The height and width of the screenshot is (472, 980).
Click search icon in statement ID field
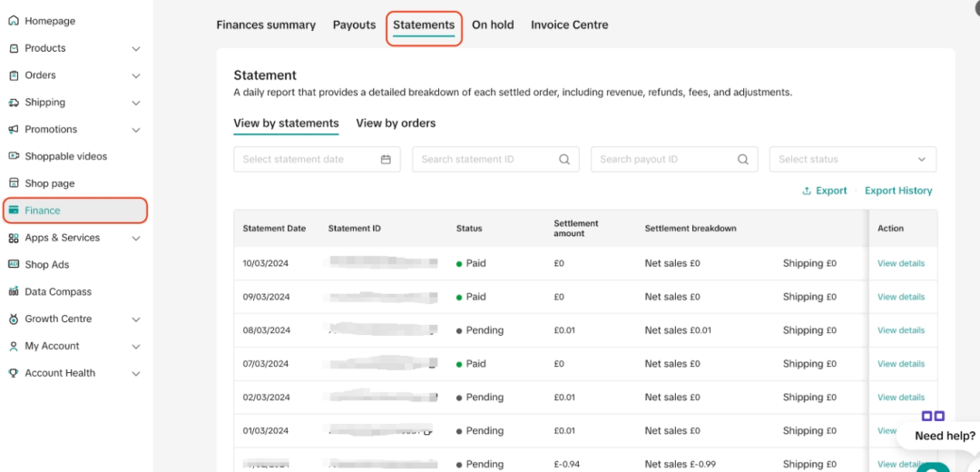pyautogui.click(x=564, y=160)
